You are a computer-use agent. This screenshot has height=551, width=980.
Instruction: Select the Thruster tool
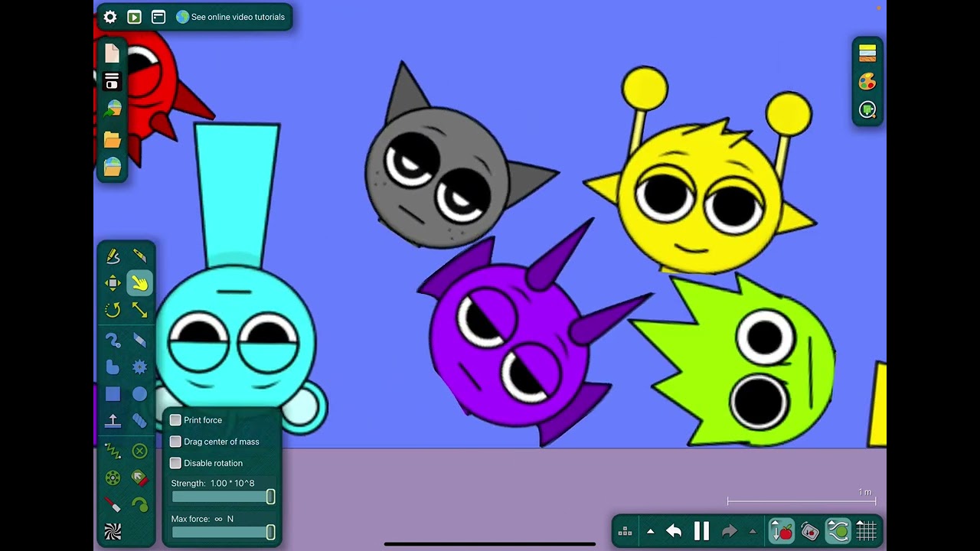pos(139,478)
